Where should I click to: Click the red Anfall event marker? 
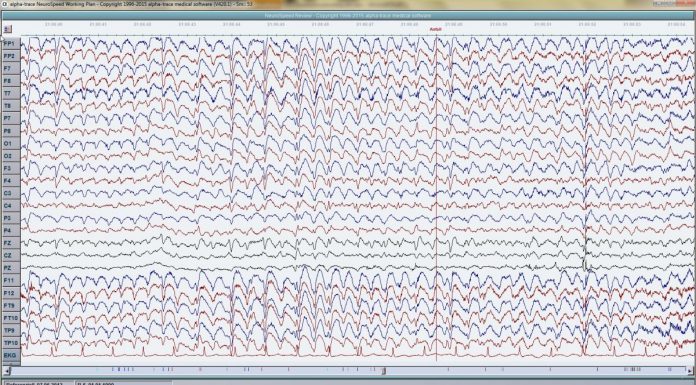click(x=435, y=29)
